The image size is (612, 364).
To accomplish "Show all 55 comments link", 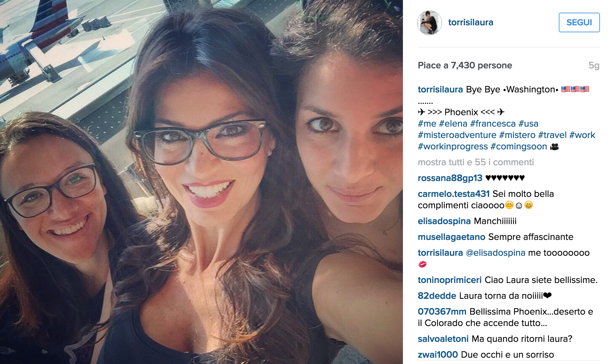I will [476, 162].
